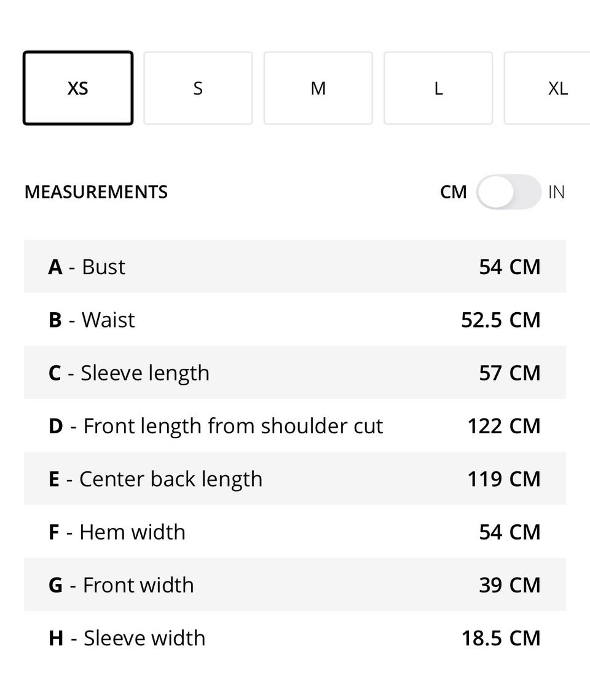Click the "G - Front width" label

coord(121,585)
